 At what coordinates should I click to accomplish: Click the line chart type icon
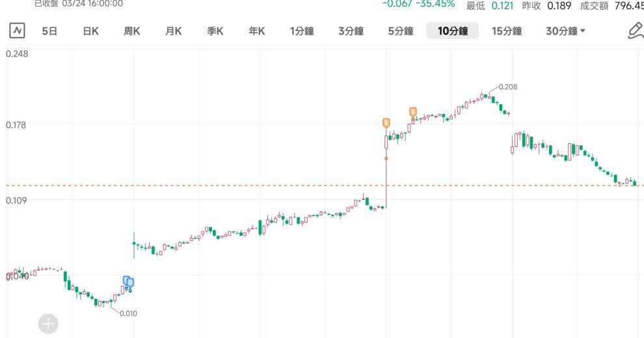[x=17, y=31]
